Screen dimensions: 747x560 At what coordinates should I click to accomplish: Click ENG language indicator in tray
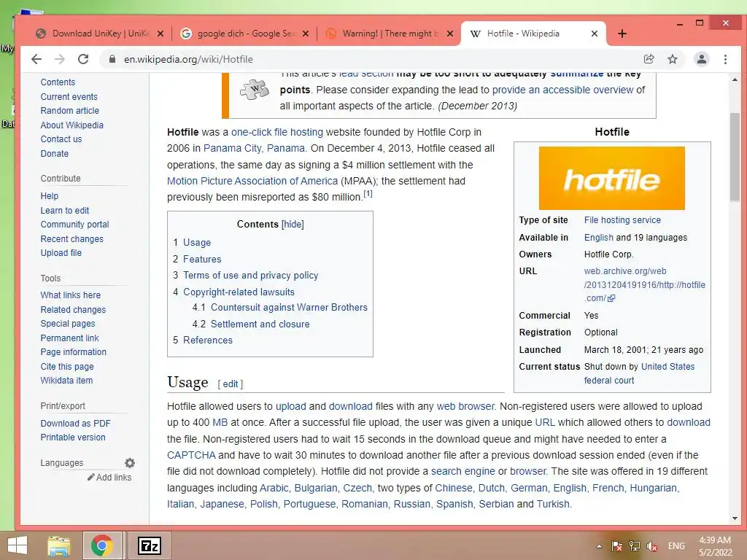click(x=676, y=545)
